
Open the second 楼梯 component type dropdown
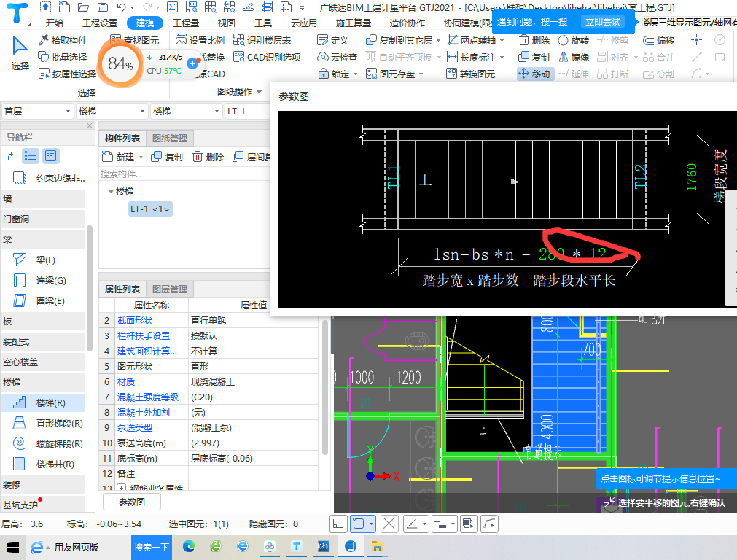(x=186, y=112)
